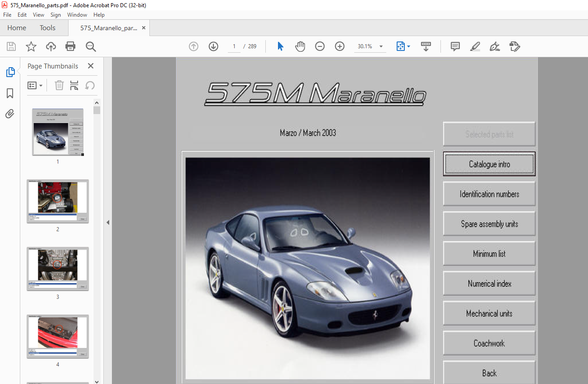Click the Minimum list button

tap(489, 253)
